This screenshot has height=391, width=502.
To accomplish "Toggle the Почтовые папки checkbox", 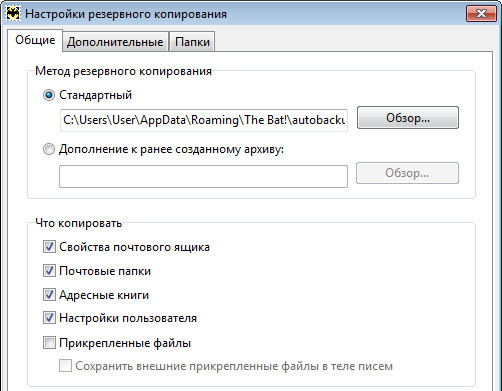I will point(49,271).
